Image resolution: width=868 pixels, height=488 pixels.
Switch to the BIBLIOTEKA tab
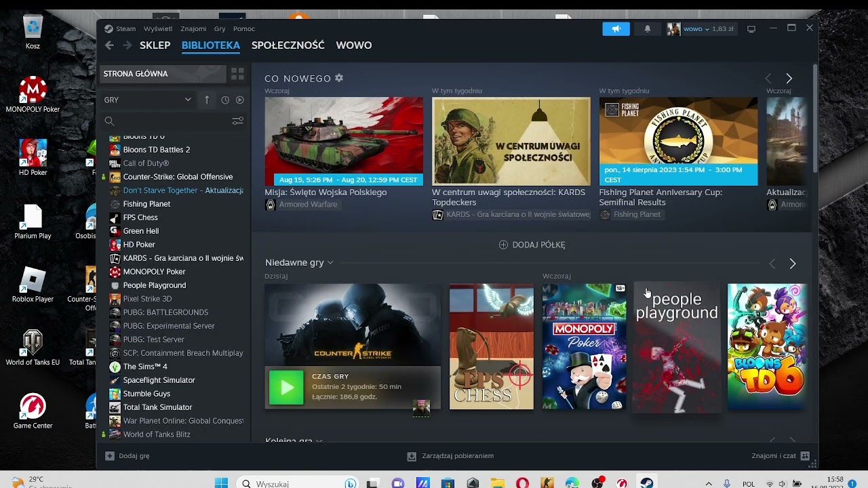[x=211, y=45]
